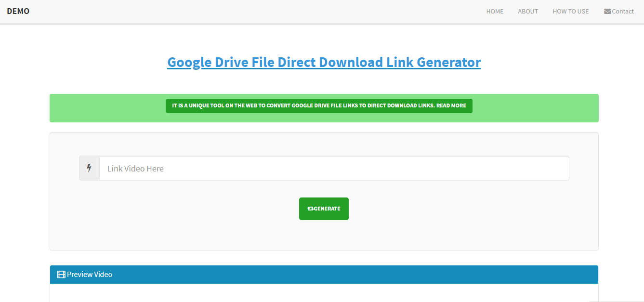The height and width of the screenshot is (302, 644).
Task: Open the HOME menu item
Action: click(495, 12)
